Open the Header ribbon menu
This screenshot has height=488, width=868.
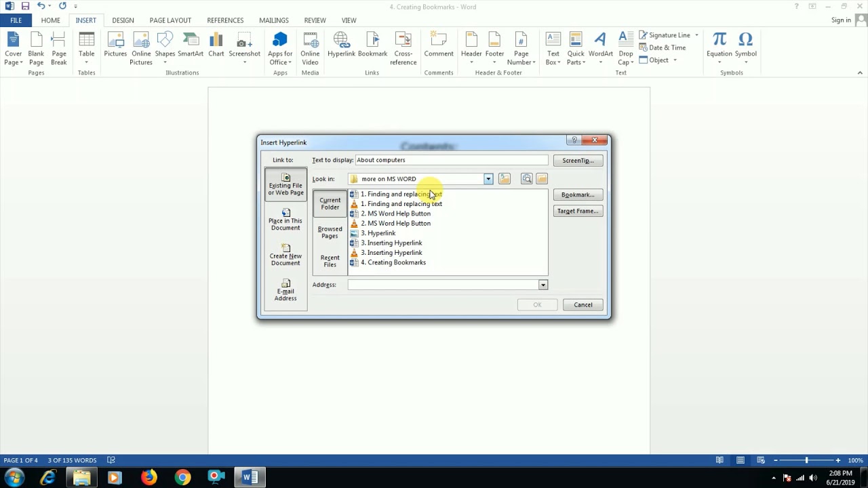pos(471,49)
